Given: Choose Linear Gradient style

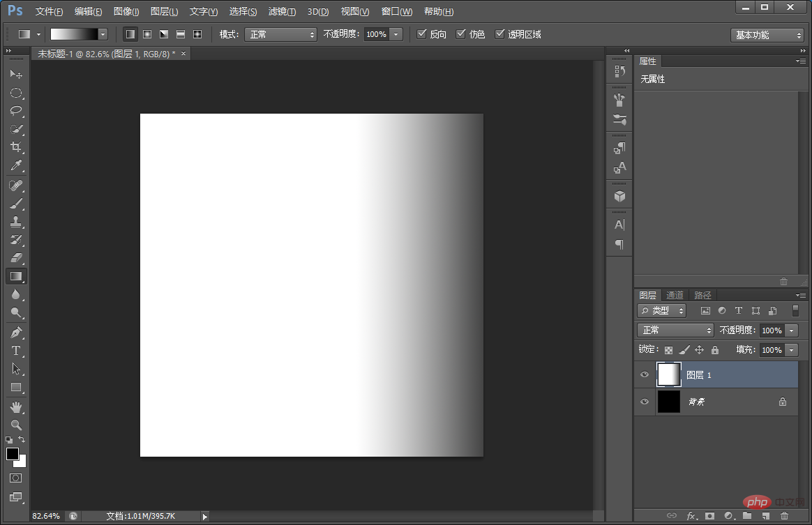Looking at the screenshot, I should (x=130, y=34).
